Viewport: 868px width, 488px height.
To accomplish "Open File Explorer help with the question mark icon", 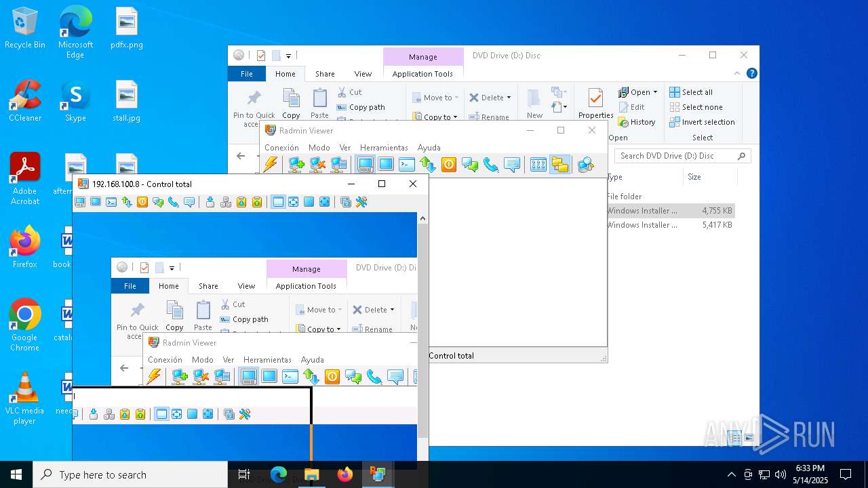I will [751, 73].
